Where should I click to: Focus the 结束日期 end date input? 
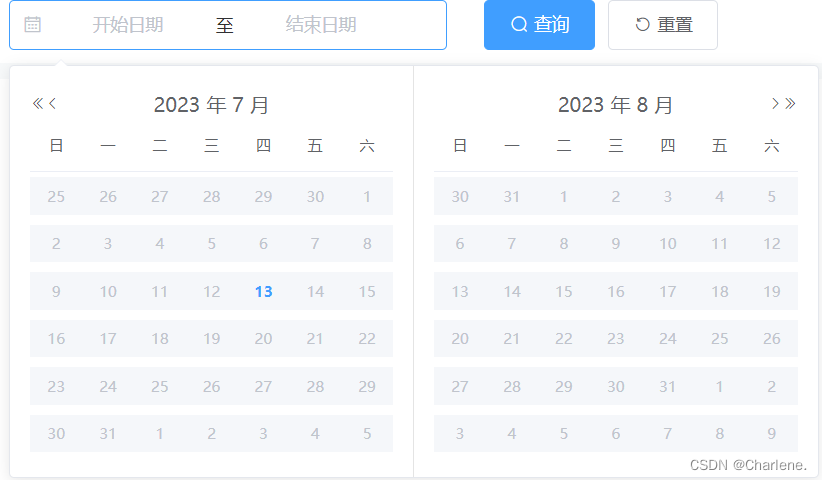tap(321, 25)
